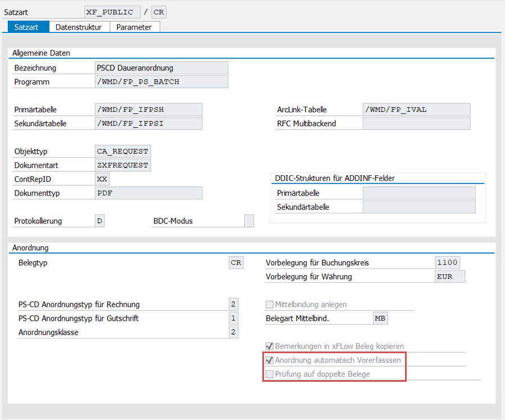Select the Satzart tab
This screenshot has width=505, height=420.
28,26
